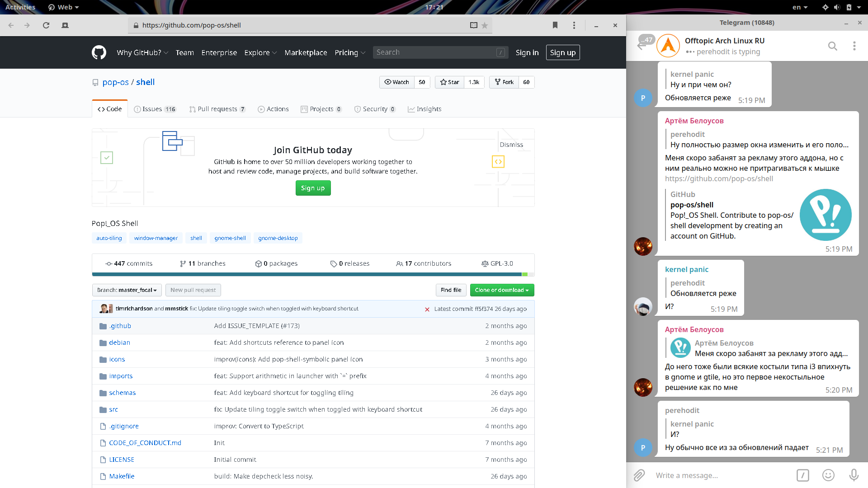Viewport: 868px width, 488px height.
Task: Open the 447 commits link
Action: pyautogui.click(x=129, y=263)
